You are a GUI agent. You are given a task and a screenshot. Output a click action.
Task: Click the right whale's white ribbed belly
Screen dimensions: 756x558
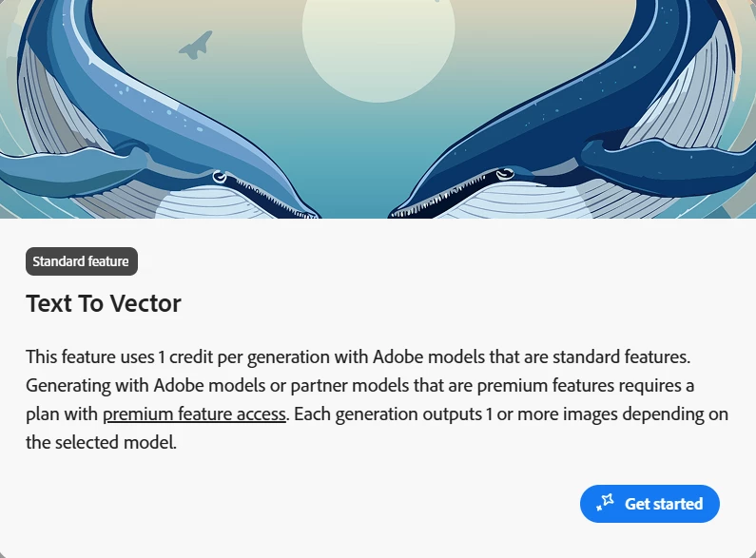coord(535,202)
